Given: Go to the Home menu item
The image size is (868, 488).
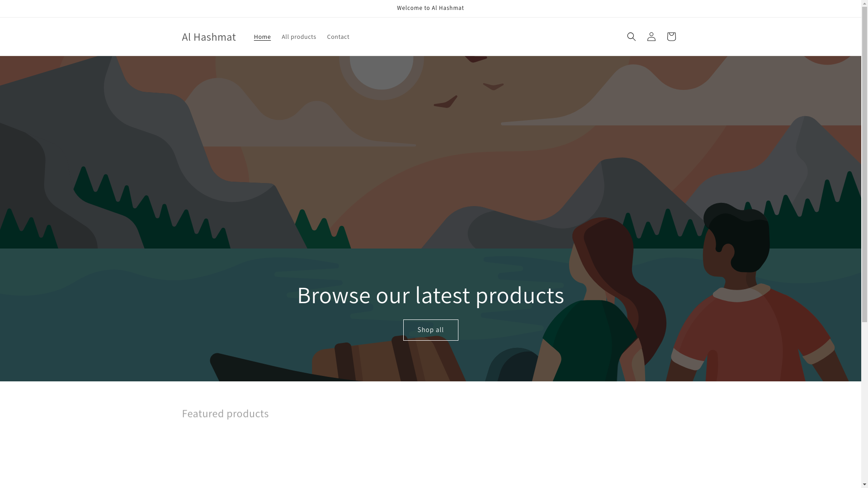Looking at the screenshot, I should pos(262,37).
